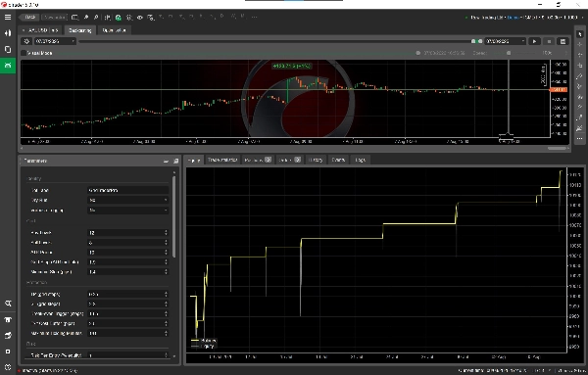Switch to the Equity tab

click(x=194, y=160)
